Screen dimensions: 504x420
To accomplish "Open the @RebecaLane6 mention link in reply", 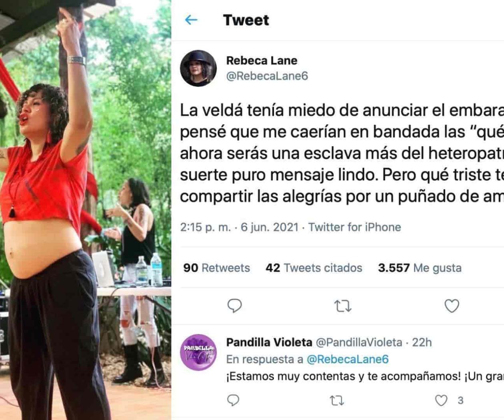I will coord(348,359).
